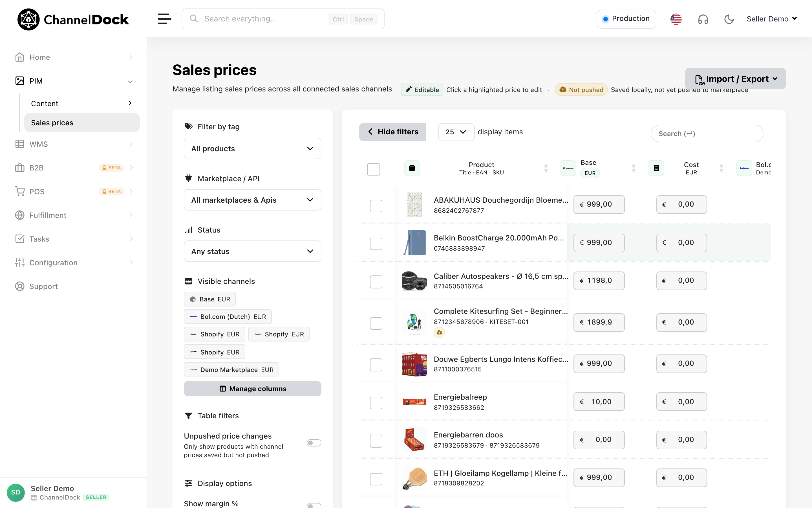
Task: Sort by Base price column arrows
Action: click(x=634, y=168)
